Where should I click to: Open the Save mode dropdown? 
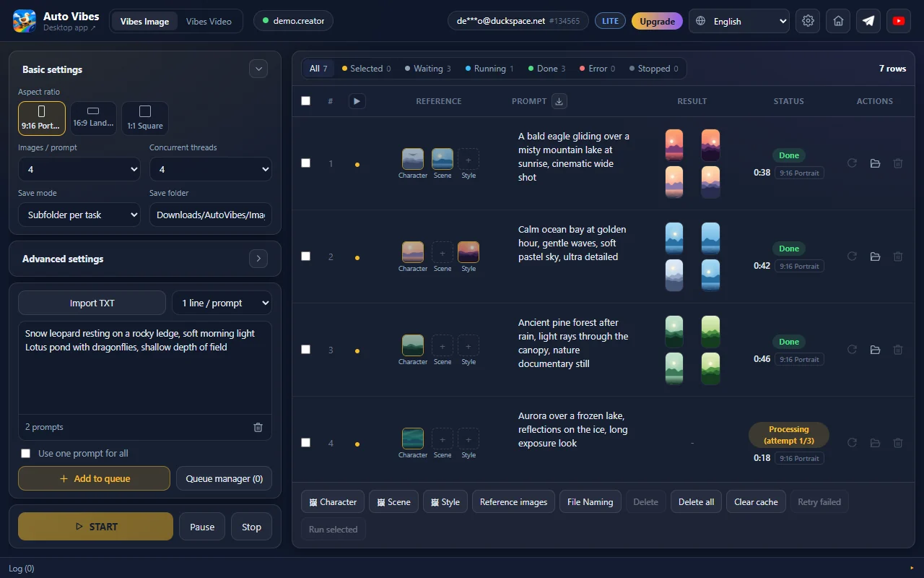point(79,215)
